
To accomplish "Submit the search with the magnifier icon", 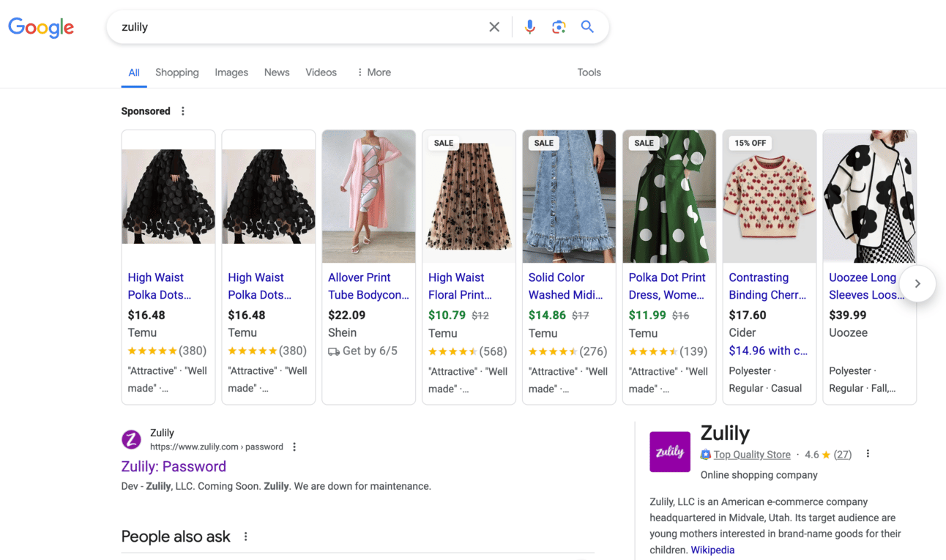I will point(587,27).
